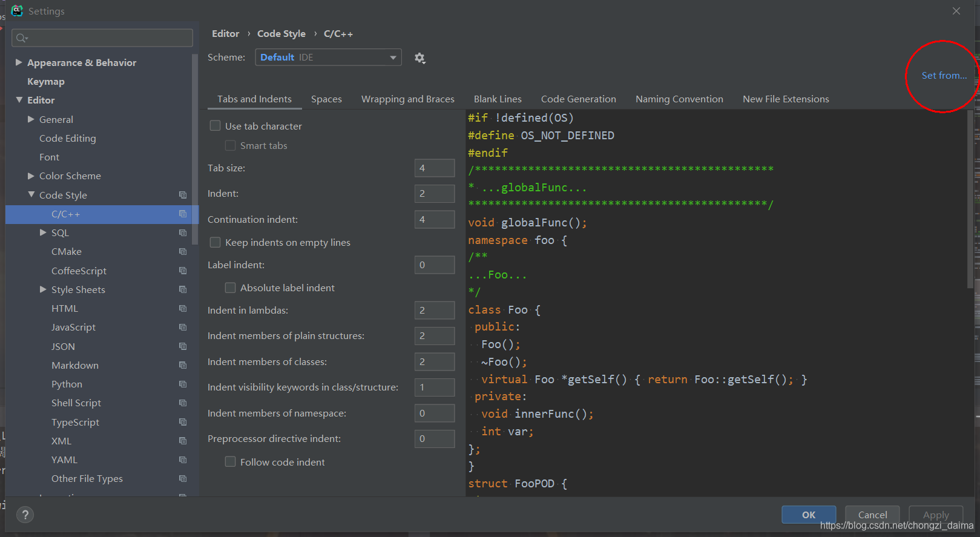This screenshot has height=537, width=980.
Task: Toggle Absolute label indent checkbox
Action: pos(230,288)
